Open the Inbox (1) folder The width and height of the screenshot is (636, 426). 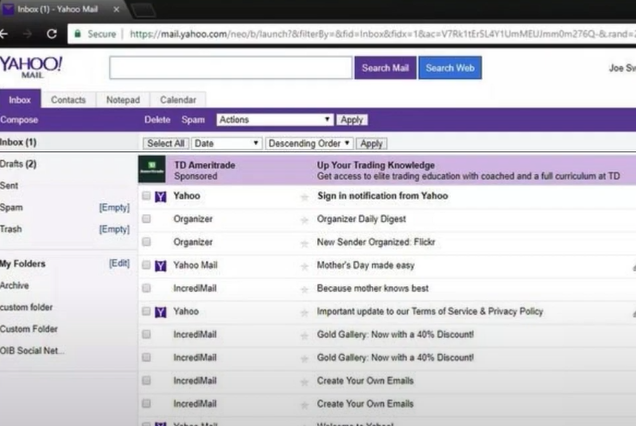18,142
